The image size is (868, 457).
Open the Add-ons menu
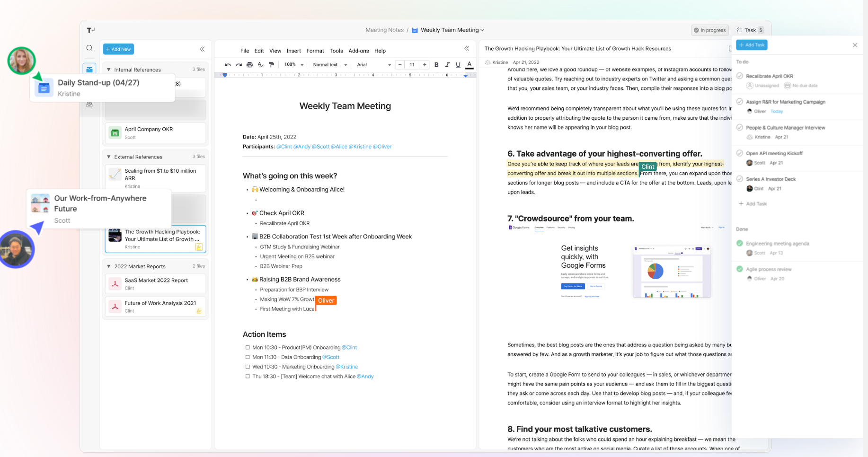coord(359,51)
